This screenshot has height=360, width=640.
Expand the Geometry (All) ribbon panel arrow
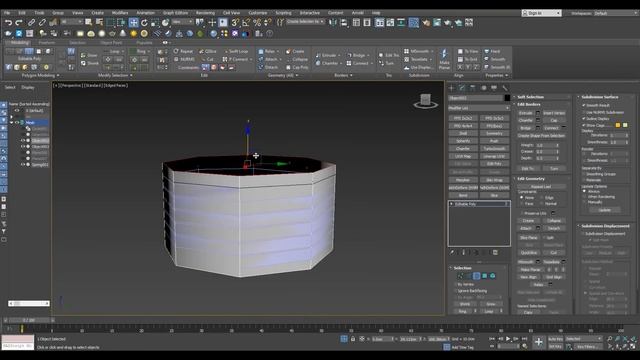tap(297, 76)
